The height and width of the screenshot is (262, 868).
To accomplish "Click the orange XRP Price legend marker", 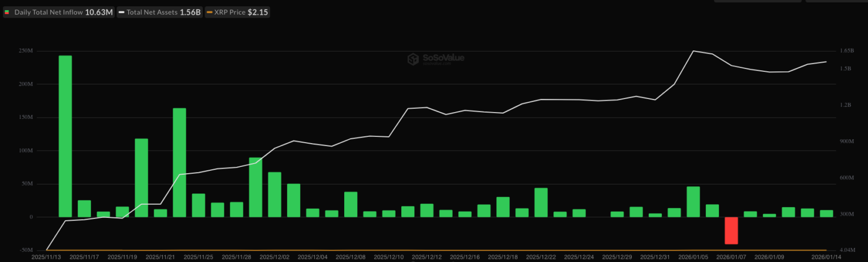I will [210, 12].
